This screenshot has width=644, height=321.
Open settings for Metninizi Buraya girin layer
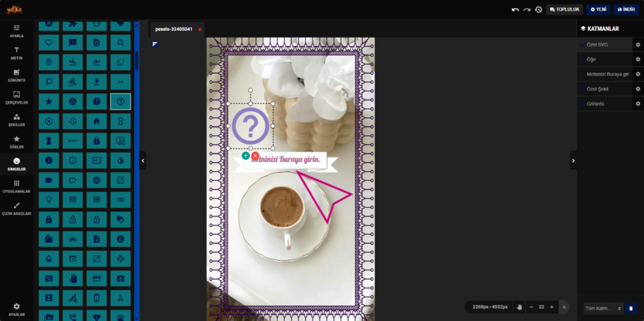[638, 74]
